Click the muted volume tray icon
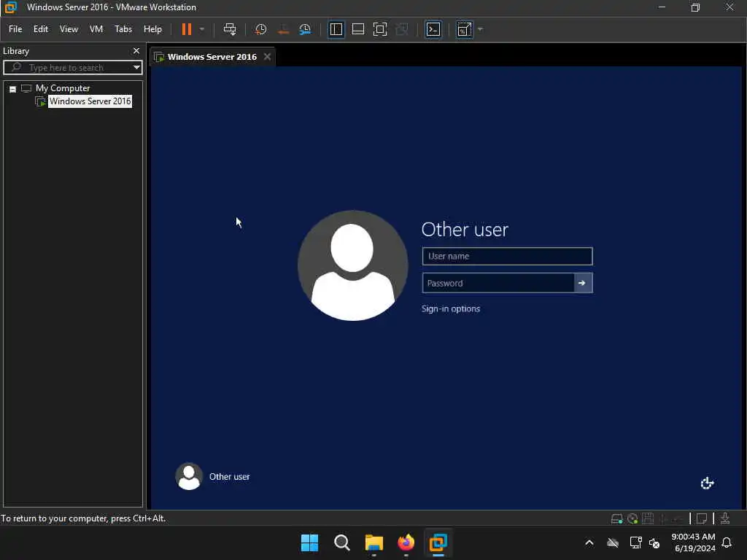This screenshot has height=560, width=747. click(654, 542)
